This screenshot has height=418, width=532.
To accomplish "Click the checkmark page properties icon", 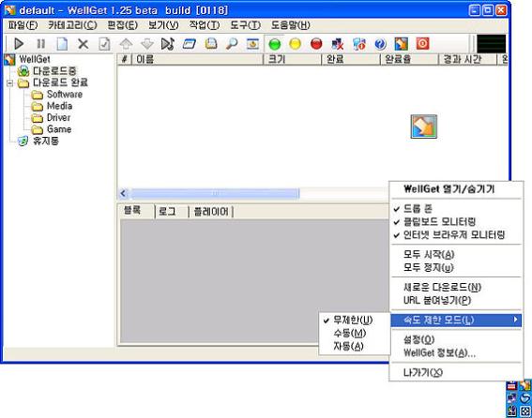I will 104,44.
